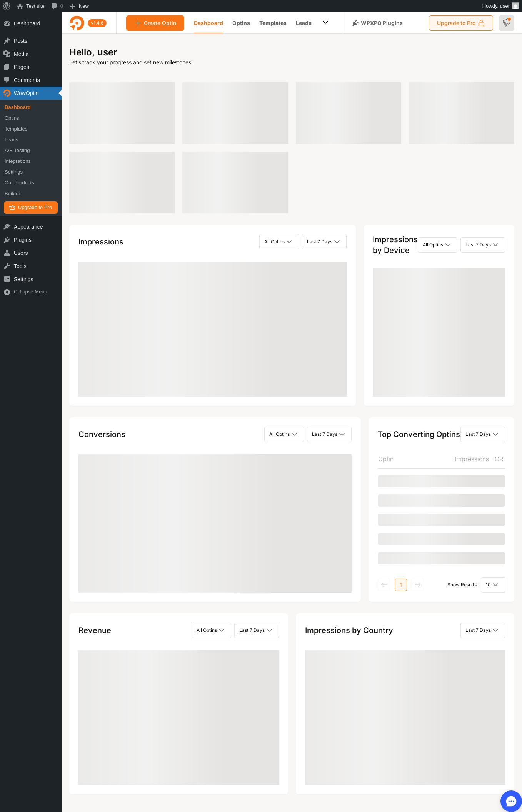Open All Optins dropdown in Impressions by Device

click(437, 245)
